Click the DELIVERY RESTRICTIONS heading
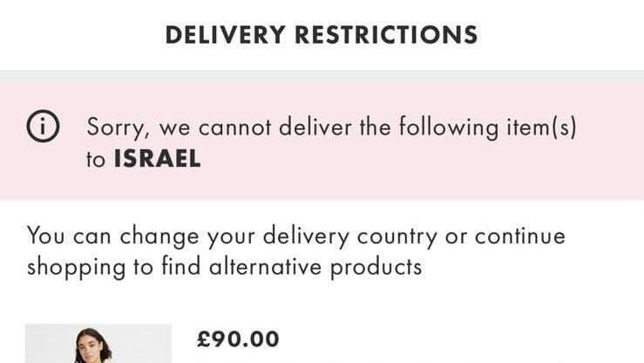This screenshot has width=644, height=363. click(322, 35)
